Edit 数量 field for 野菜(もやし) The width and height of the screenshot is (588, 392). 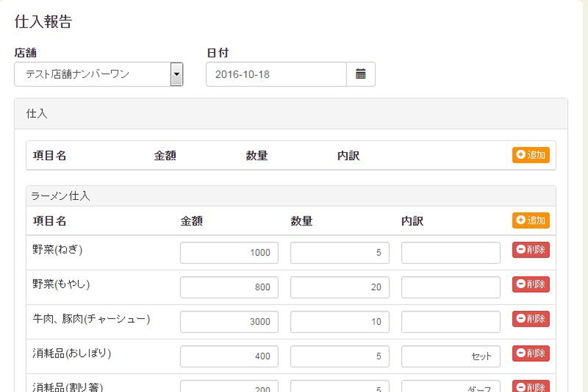340,287
